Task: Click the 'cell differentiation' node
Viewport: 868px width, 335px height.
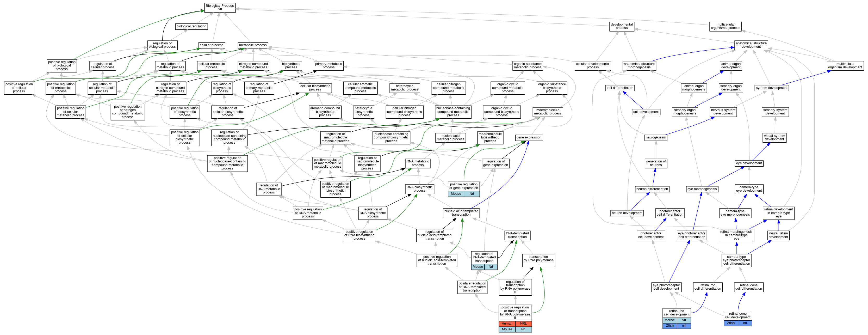Action: pos(620,88)
